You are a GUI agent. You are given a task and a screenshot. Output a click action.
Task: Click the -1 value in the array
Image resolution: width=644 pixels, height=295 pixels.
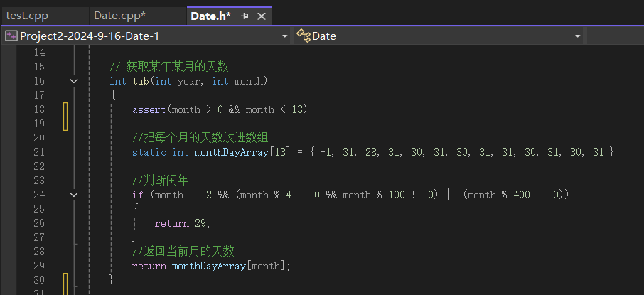click(x=326, y=152)
